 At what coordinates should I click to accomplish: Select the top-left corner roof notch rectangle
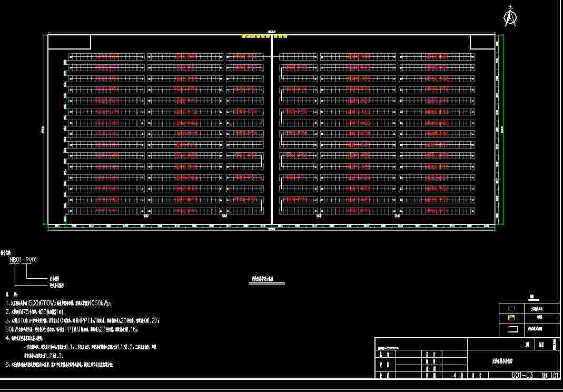(70, 42)
